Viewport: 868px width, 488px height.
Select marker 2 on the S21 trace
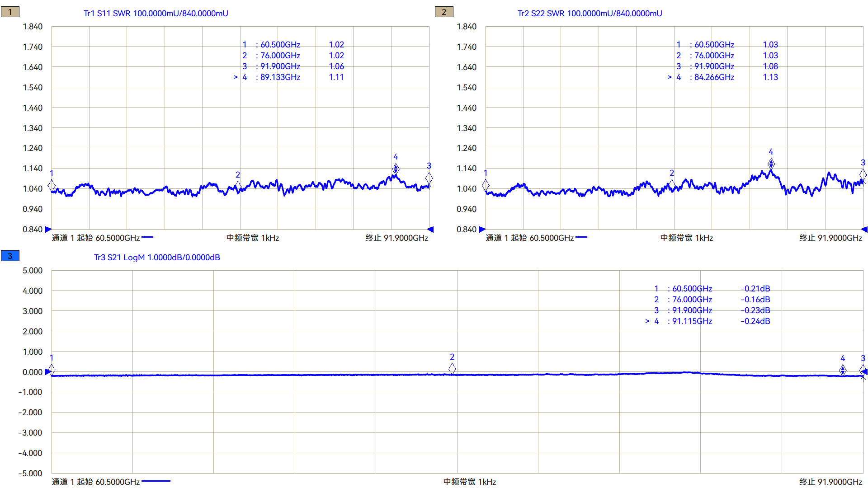tap(452, 369)
